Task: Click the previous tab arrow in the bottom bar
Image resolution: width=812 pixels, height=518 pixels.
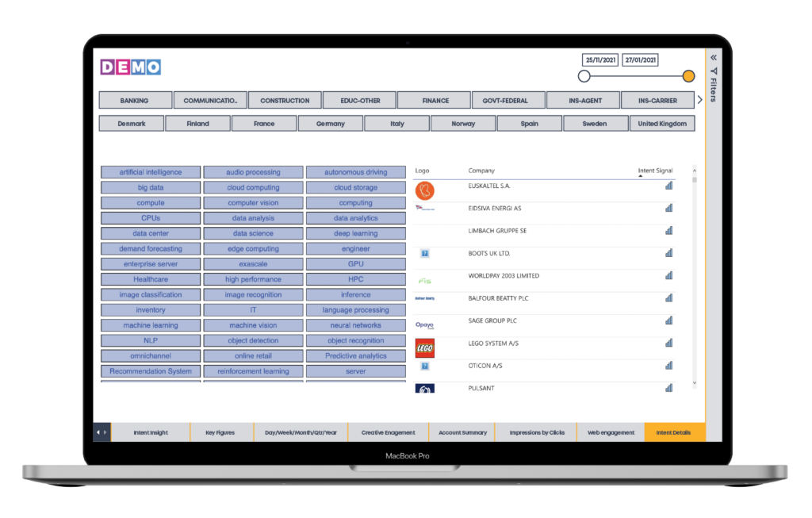Action: (x=98, y=432)
